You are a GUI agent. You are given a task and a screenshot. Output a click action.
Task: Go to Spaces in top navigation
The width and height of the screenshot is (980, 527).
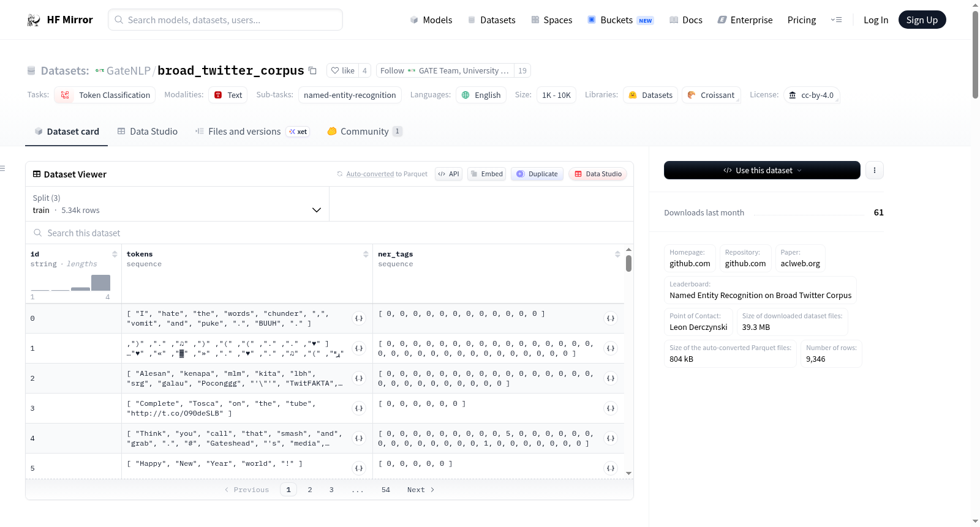[552, 20]
